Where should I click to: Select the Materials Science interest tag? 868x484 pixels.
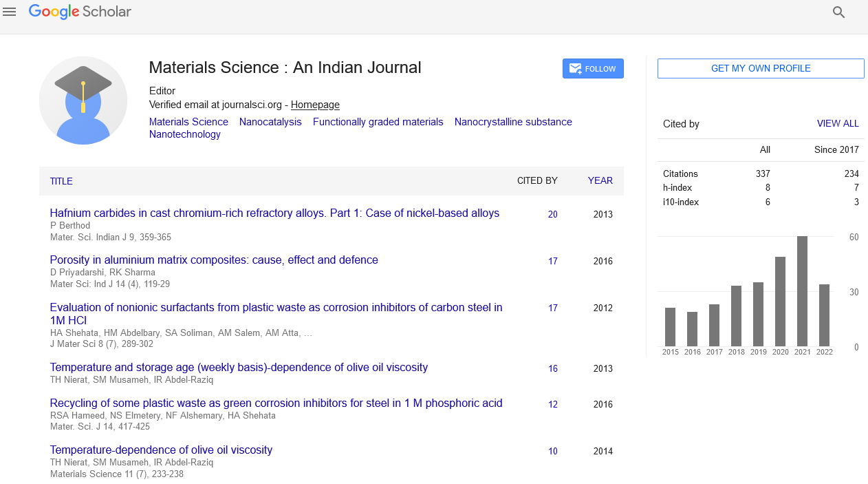[x=188, y=122]
